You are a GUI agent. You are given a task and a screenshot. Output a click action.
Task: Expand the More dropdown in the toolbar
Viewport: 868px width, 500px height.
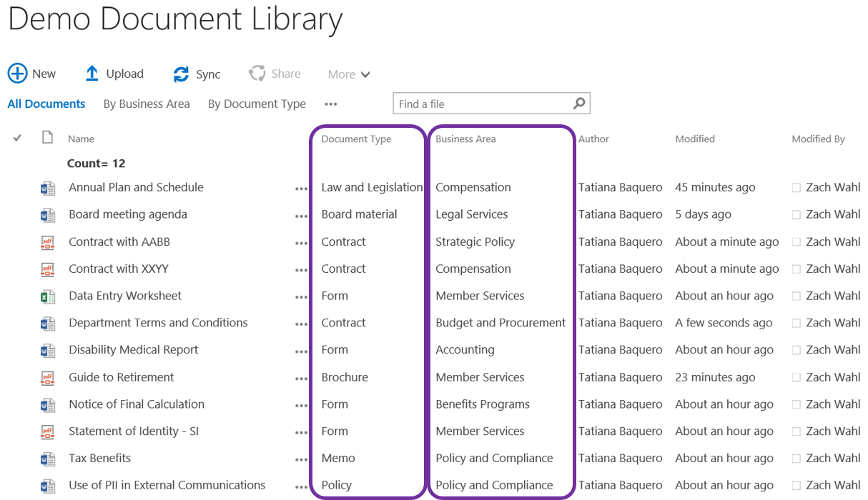point(348,74)
